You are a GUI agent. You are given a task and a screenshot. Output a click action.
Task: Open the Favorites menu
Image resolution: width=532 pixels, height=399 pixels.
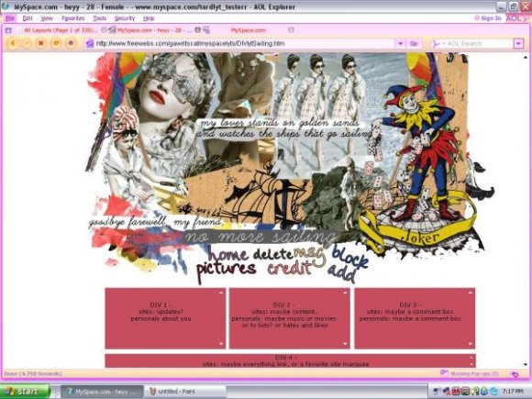tap(73, 18)
